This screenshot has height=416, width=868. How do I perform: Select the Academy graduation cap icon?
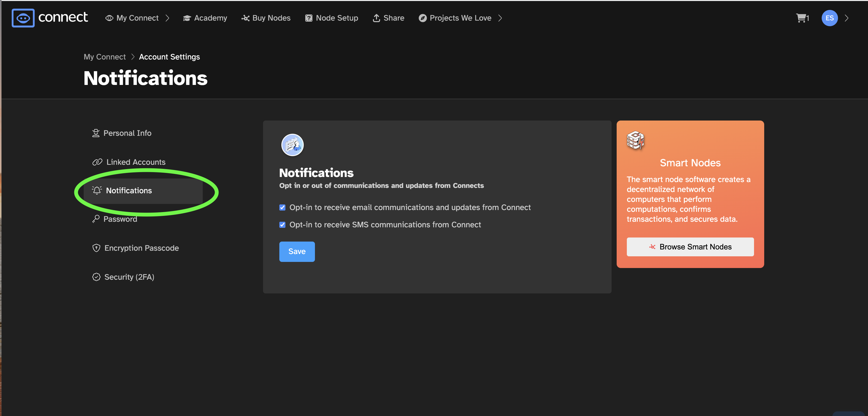187,18
